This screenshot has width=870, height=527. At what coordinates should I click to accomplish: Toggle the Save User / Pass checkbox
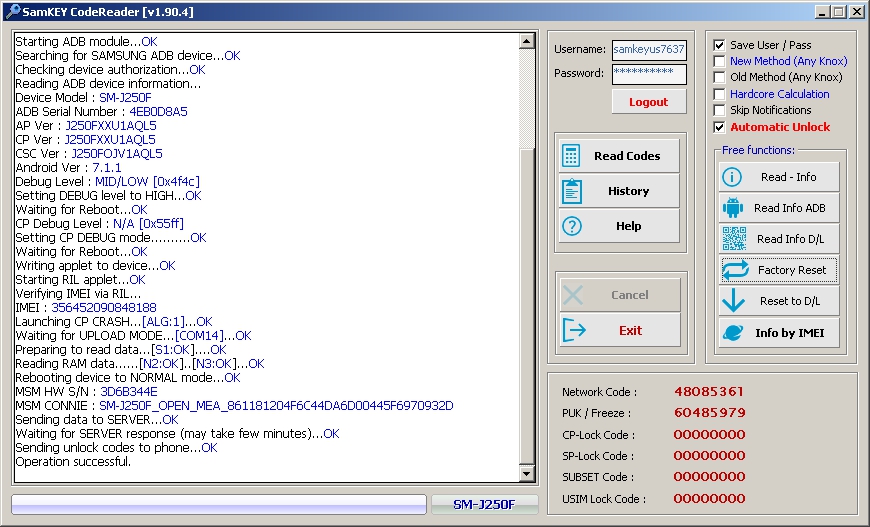coord(719,45)
